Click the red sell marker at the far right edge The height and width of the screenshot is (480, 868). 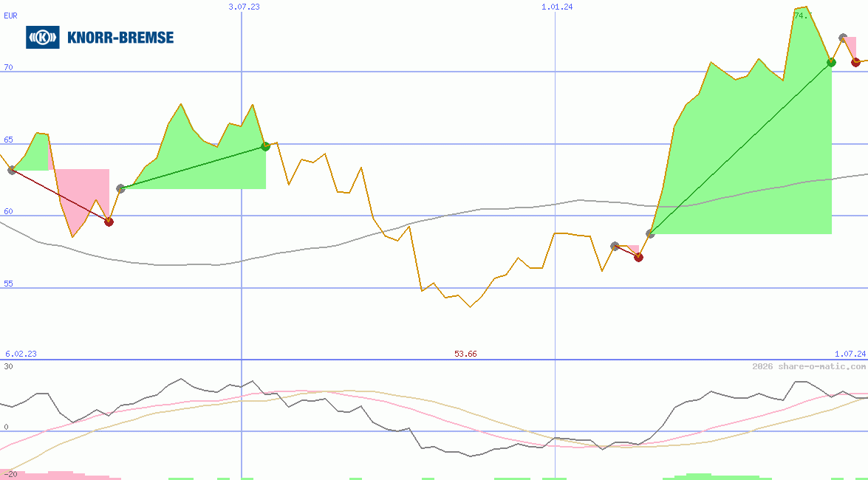(x=857, y=63)
